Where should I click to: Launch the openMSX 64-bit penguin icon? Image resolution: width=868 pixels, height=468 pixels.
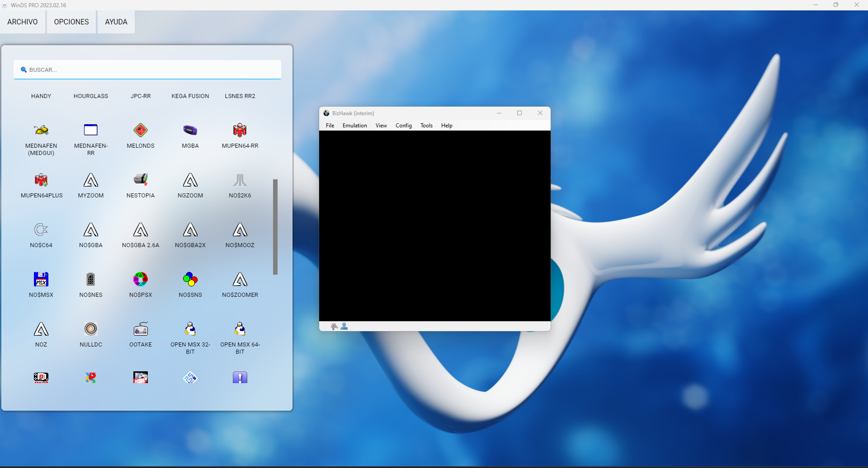tap(240, 329)
